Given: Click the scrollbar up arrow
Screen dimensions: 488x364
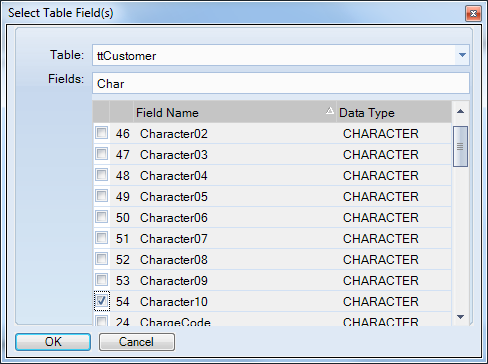Looking at the screenshot, I should coord(460,112).
